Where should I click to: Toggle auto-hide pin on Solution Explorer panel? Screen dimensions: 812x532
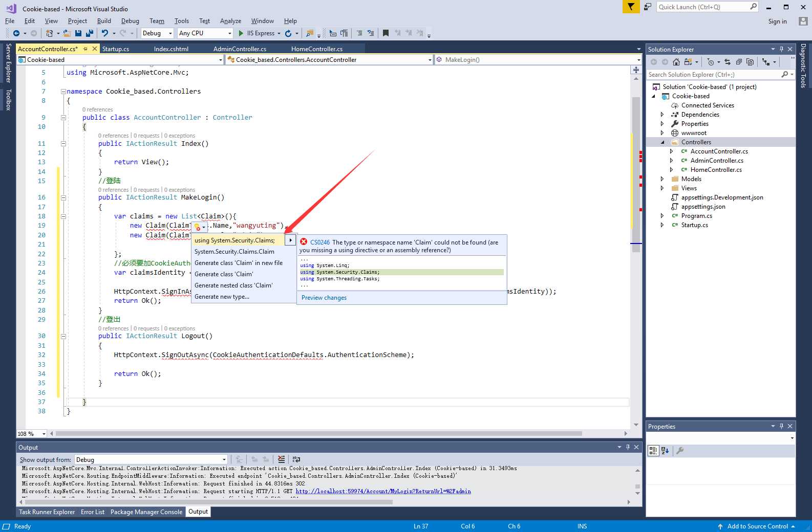pos(781,49)
